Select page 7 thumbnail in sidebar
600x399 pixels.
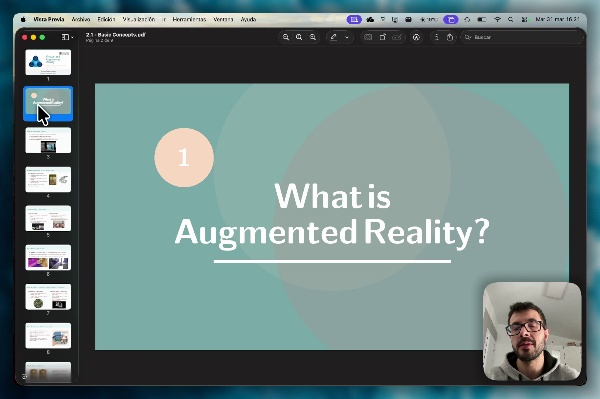pyautogui.click(x=48, y=297)
